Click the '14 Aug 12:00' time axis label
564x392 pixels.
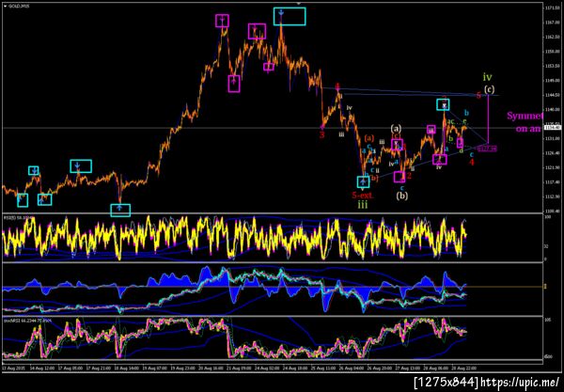[42, 368]
